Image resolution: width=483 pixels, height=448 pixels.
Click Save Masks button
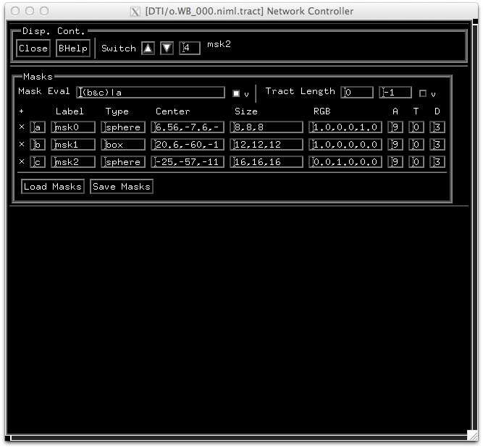point(121,187)
